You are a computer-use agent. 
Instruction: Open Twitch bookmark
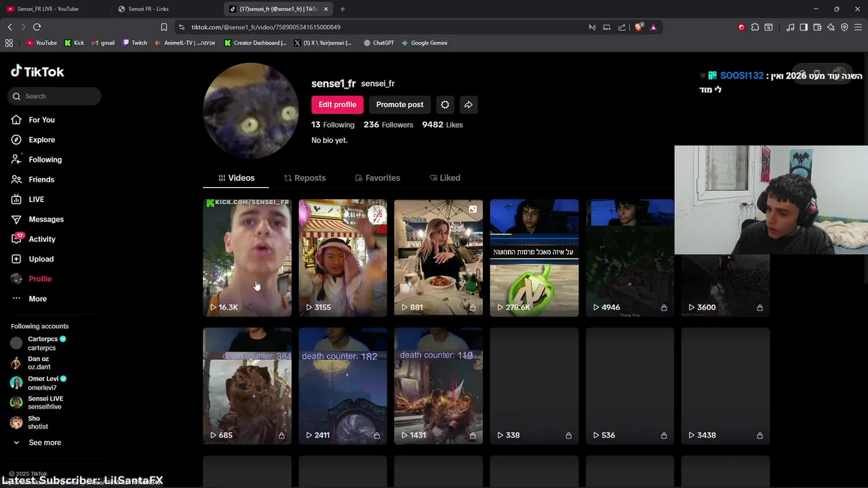134,43
